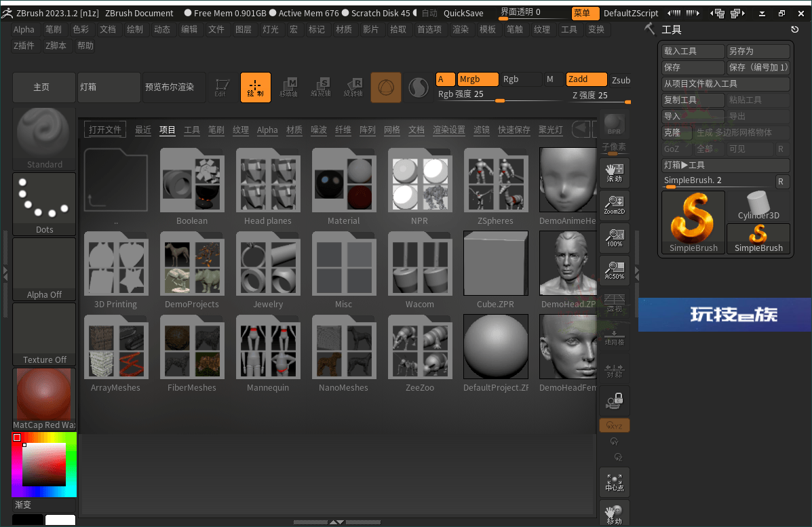
Task: Click the 打开文件 button in lightbox
Action: pos(105,130)
